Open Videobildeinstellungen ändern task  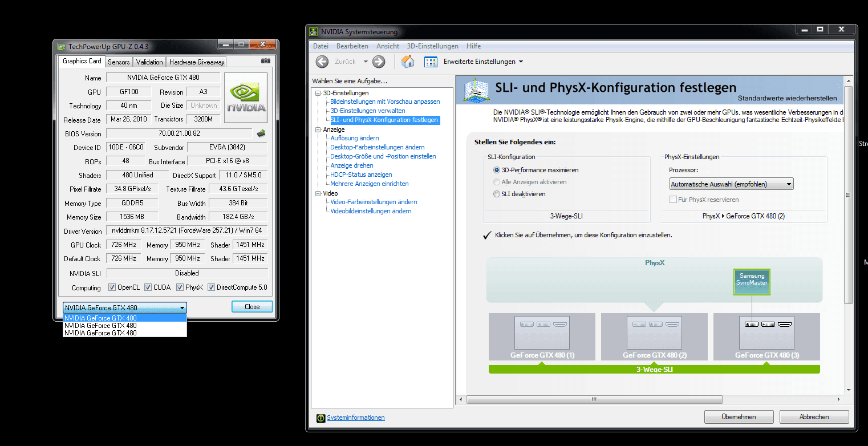(x=371, y=211)
